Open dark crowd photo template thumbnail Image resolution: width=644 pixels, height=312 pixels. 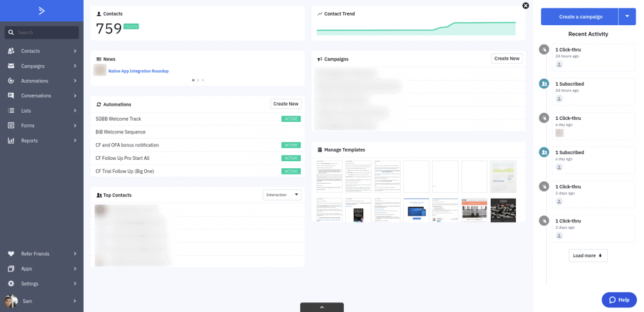pos(503,210)
